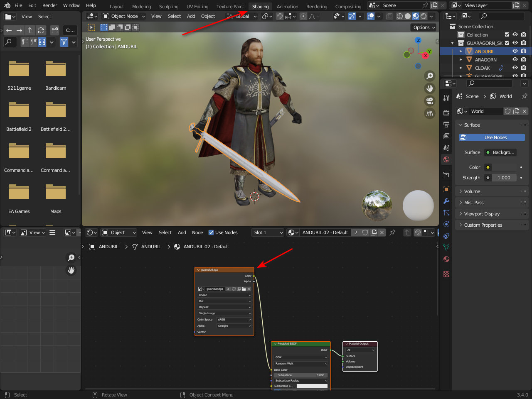Go to the parent directory in file browser
Image resolution: width=532 pixels, height=399 pixels.
[x=30, y=30]
